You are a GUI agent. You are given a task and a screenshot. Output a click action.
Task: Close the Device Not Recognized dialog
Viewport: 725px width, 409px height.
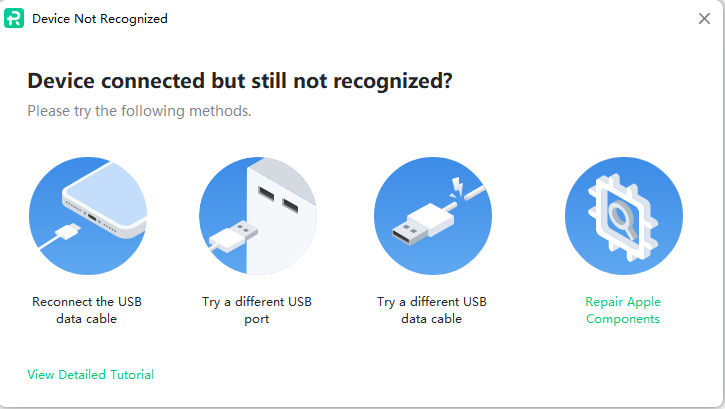[704, 18]
